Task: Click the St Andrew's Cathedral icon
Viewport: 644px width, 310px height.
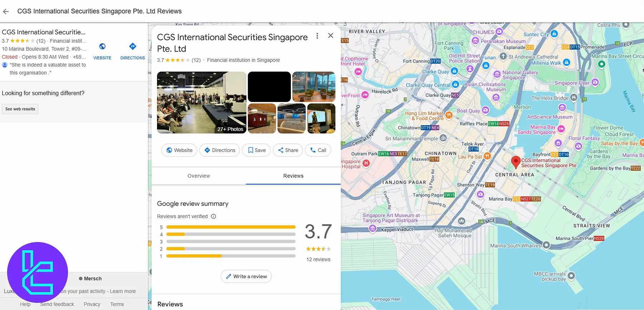Action: click(503, 56)
